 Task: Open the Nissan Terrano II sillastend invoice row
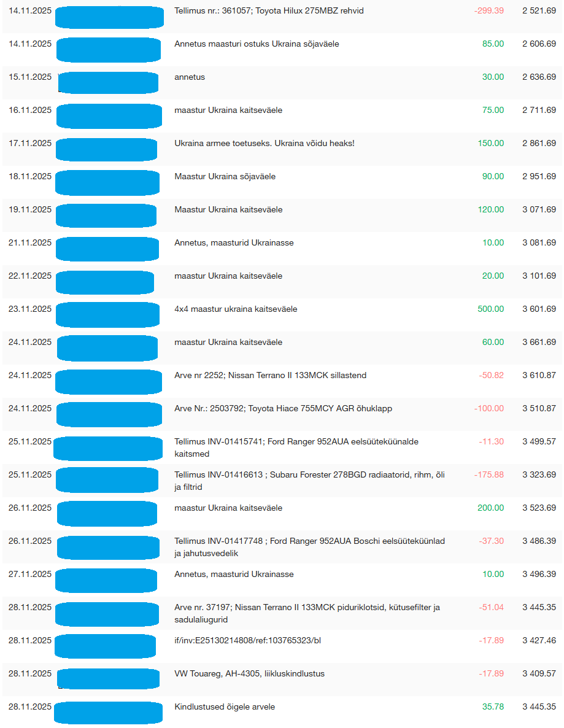click(x=270, y=376)
